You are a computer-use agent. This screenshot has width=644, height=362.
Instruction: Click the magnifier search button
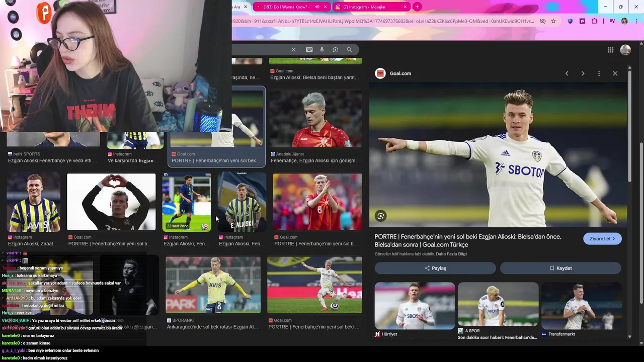pyautogui.click(x=349, y=49)
